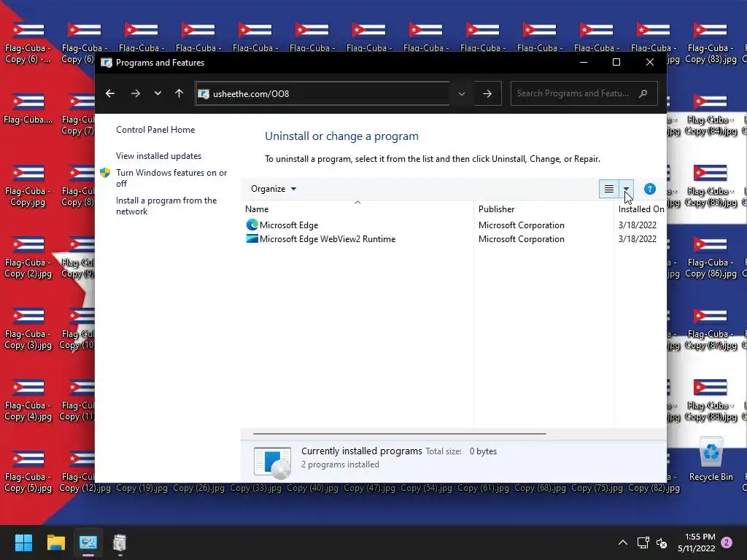Click the search magnifier icon
The image size is (747, 560).
pyautogui.click(x=643, y=93)
